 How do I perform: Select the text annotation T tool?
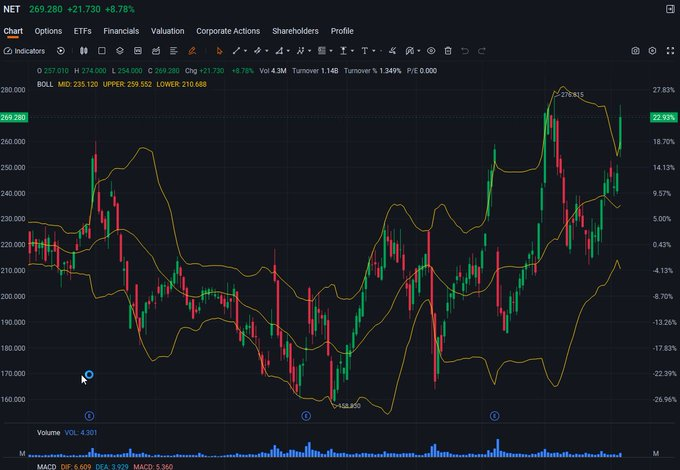pos(365,51)
